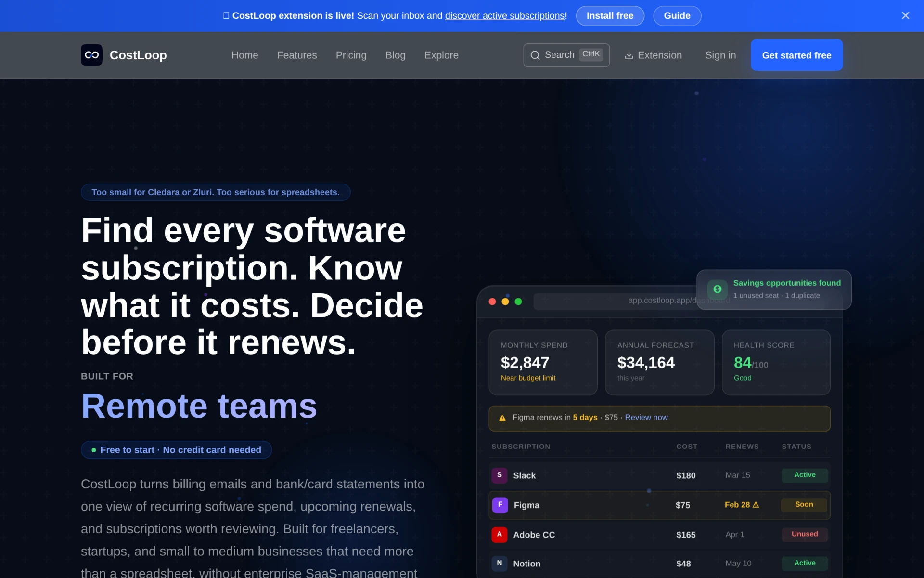Click the Slack S app icon
Screen dimensions: 924x578
click(500, 475)
